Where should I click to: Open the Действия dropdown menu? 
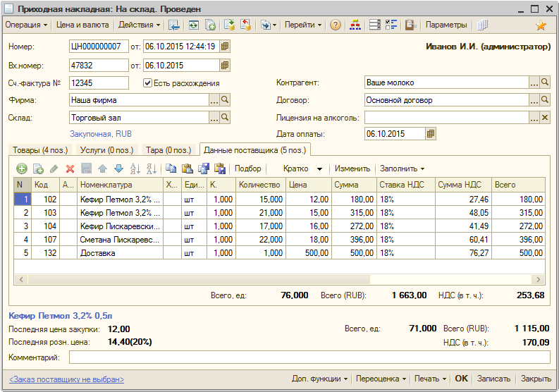pos(139,25)
